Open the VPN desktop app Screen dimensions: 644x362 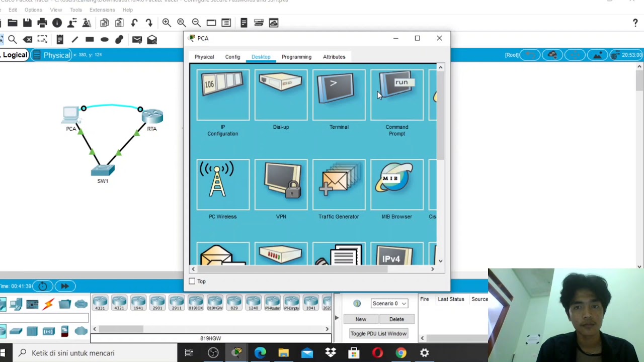click(x=281, y=185)
